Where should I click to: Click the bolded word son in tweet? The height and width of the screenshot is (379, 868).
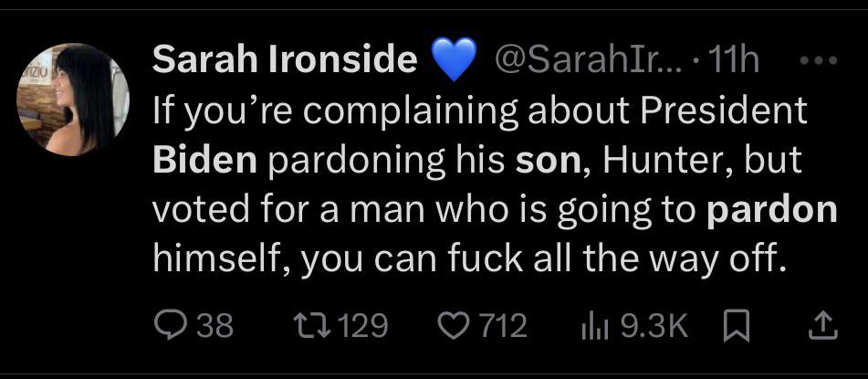pyautogui.click(x=545, y=161)
